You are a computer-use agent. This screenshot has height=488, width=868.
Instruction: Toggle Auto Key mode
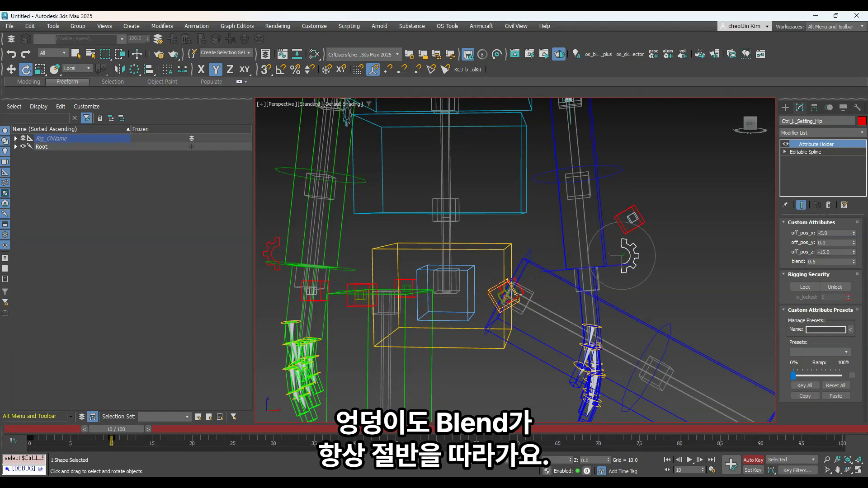coord(753,460)
